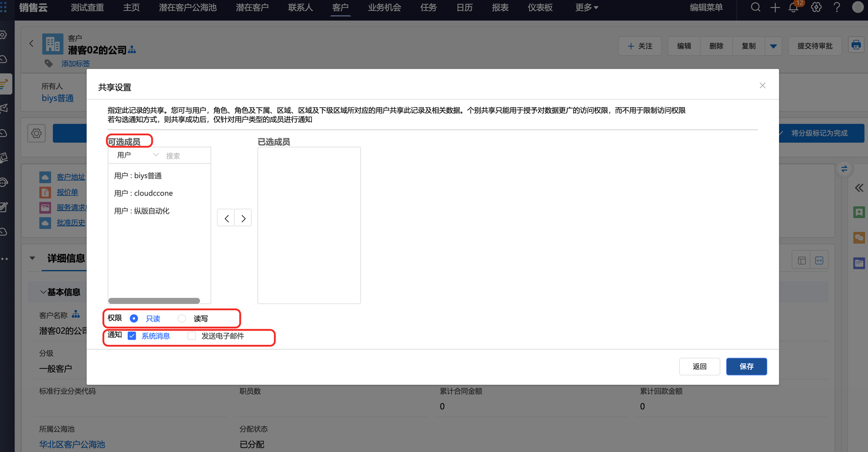Screen dimensions: 868x452
Task: Switch to the 业务机会 tab
Action: (384, 7)
